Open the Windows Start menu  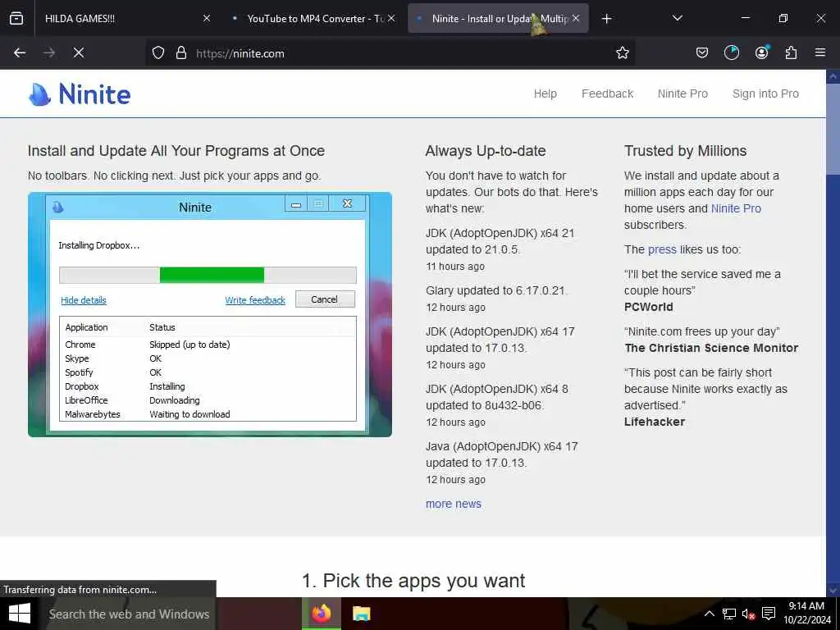tap(20, 614)
